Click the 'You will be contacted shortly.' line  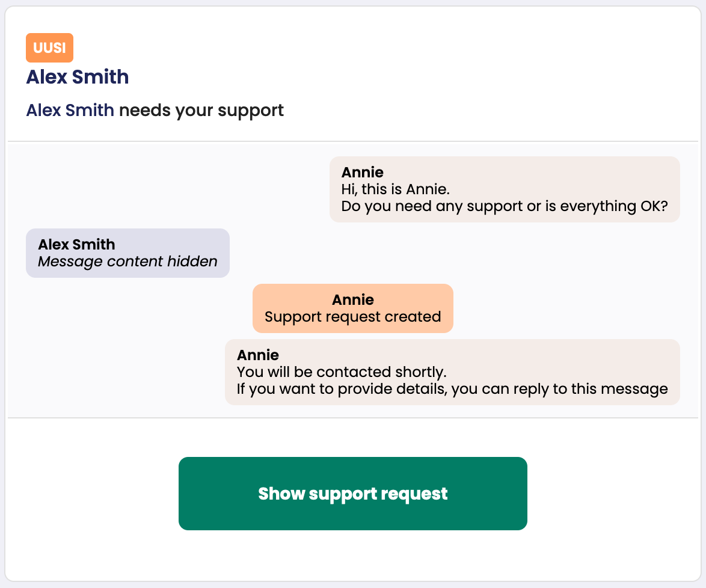[342, 372]
